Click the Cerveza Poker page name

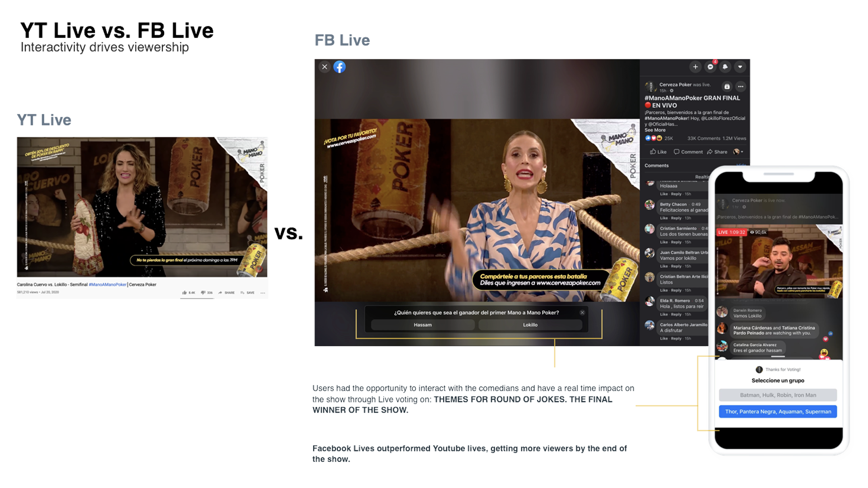point(675,84)
